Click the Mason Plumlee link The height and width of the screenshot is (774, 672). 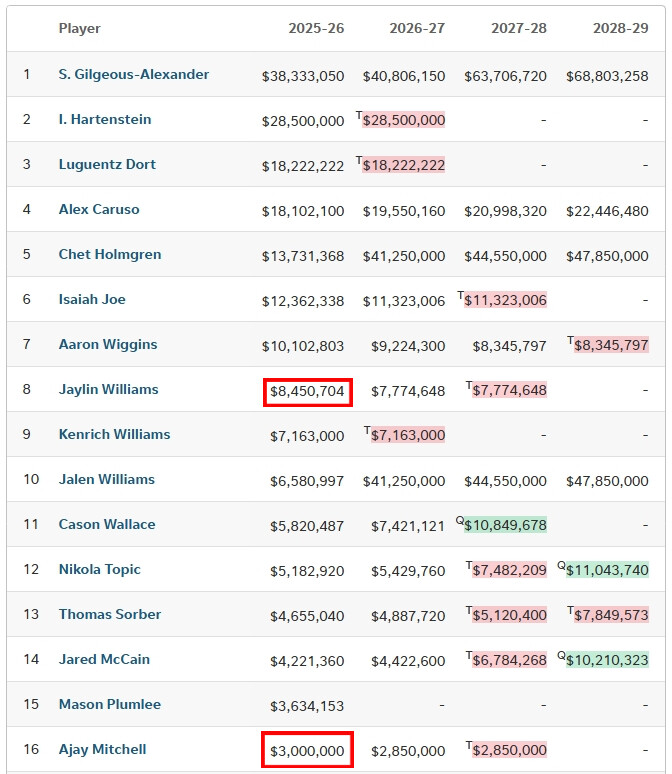click(x=110, y=705)
